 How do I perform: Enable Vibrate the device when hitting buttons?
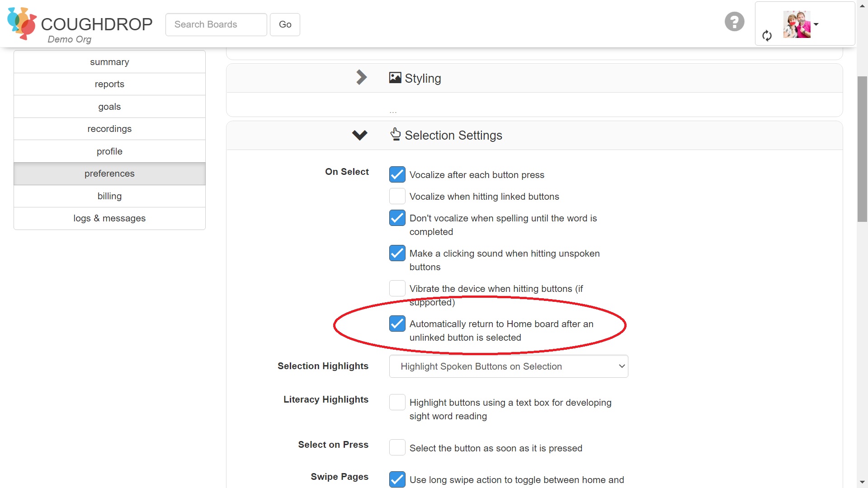(397, 288)
